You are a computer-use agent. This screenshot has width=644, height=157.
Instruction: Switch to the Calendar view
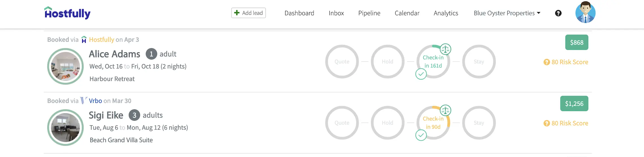407,13
